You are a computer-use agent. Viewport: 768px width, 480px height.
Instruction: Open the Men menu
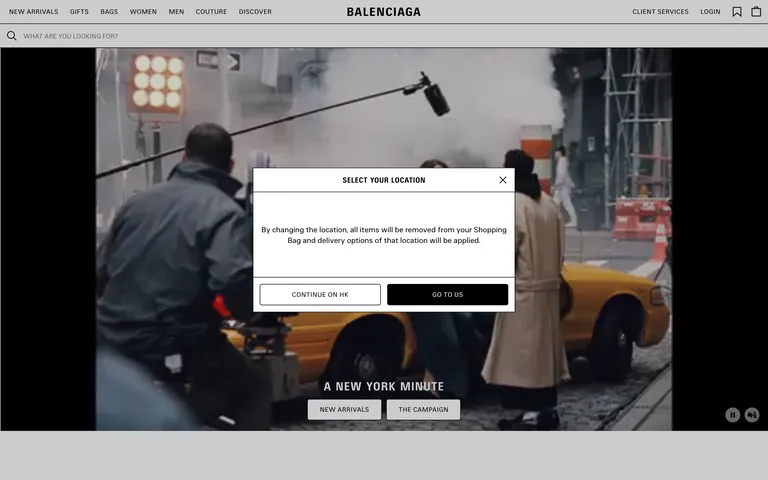coord(176,11)
